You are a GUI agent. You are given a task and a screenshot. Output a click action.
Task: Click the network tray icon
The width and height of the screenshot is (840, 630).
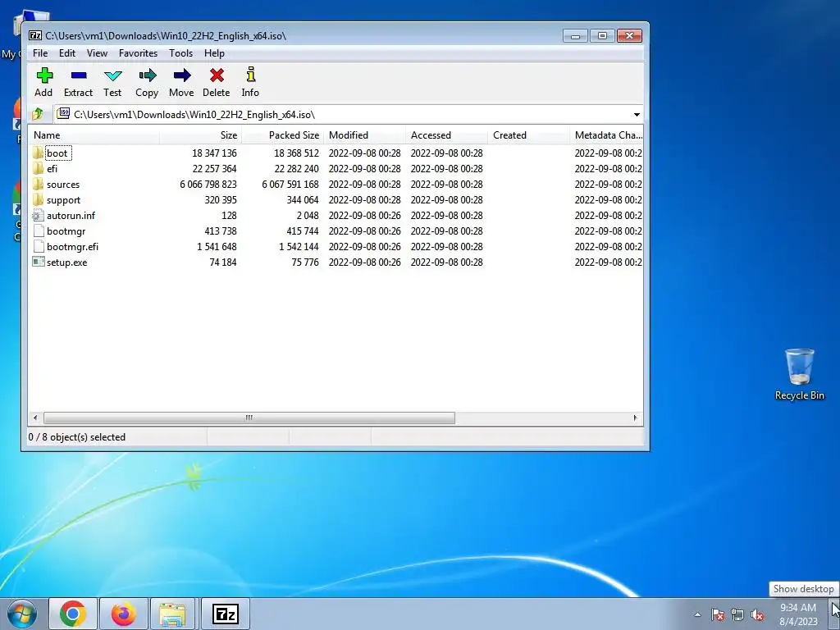click(x=737, y=614)
